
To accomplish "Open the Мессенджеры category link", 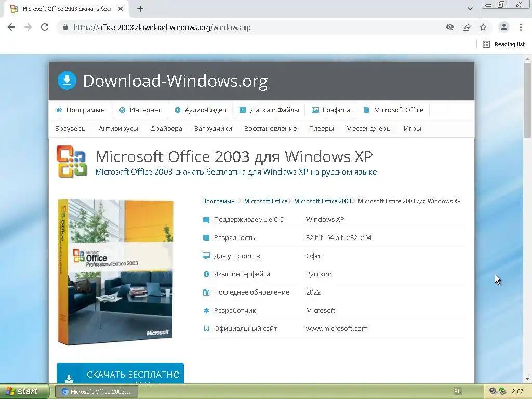I will pos(369,129).
